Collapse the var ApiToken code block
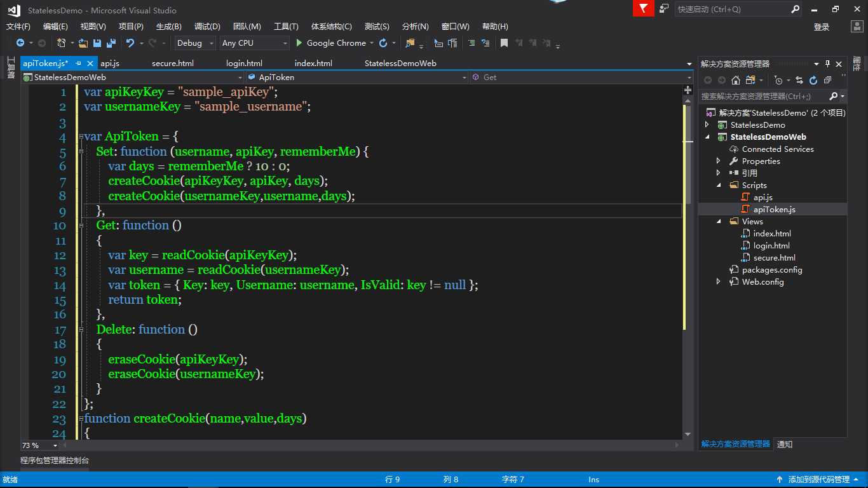868x488 pixels. click(x=81, y=137)
